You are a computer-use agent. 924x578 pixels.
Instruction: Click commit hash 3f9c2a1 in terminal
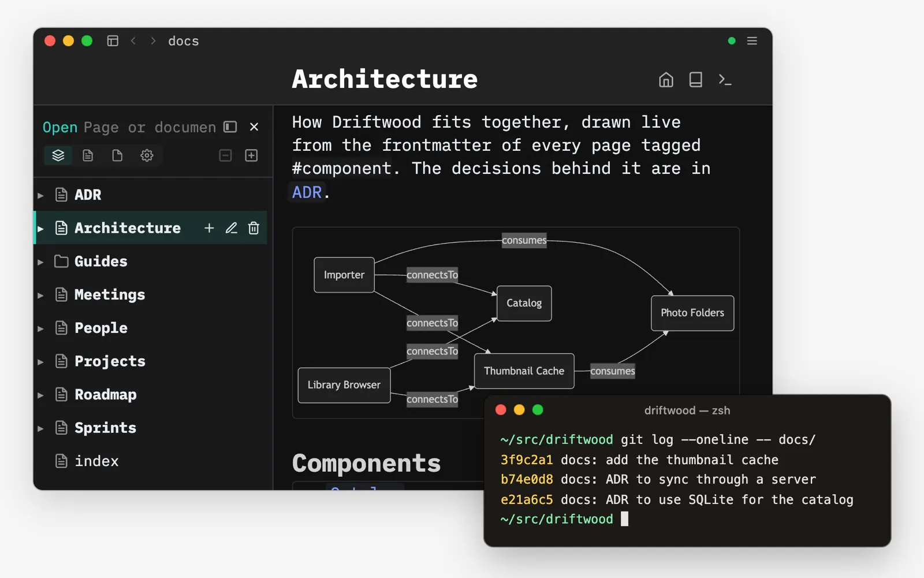[x=527, y=460]
